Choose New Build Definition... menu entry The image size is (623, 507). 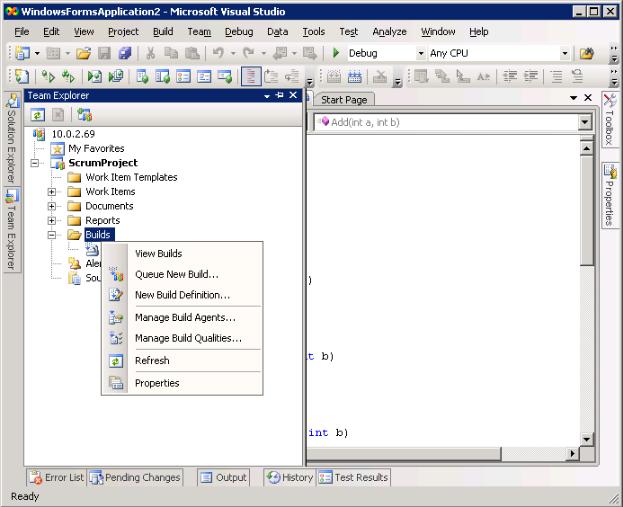click(x=182, y=295)
